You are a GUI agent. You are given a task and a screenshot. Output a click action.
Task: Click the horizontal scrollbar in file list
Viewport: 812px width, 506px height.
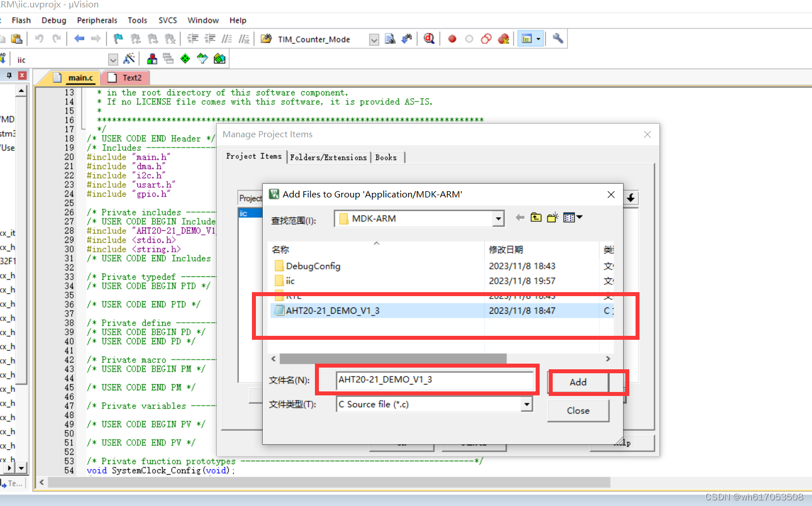tap(393, 359)
